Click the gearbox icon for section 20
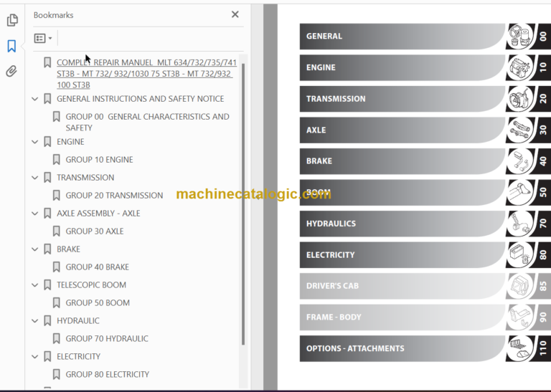 click(520, 99)
